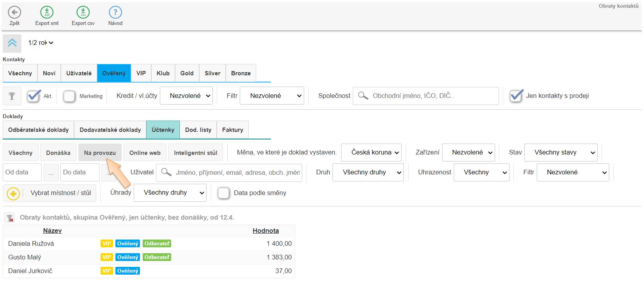Open the Návod help icon
This screenshot has width=644, height=284.
[x=115, y=12]
